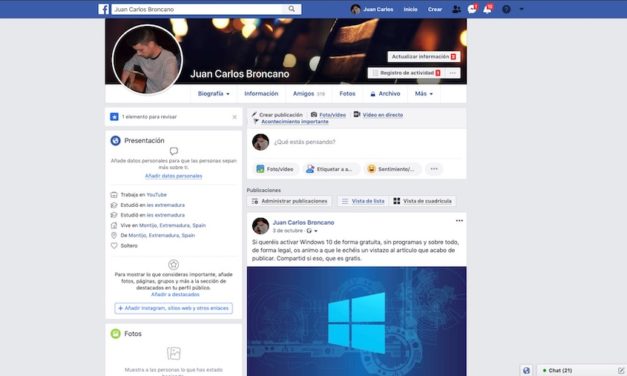Click the globe icon beside chat

click(x=526, y=370)
